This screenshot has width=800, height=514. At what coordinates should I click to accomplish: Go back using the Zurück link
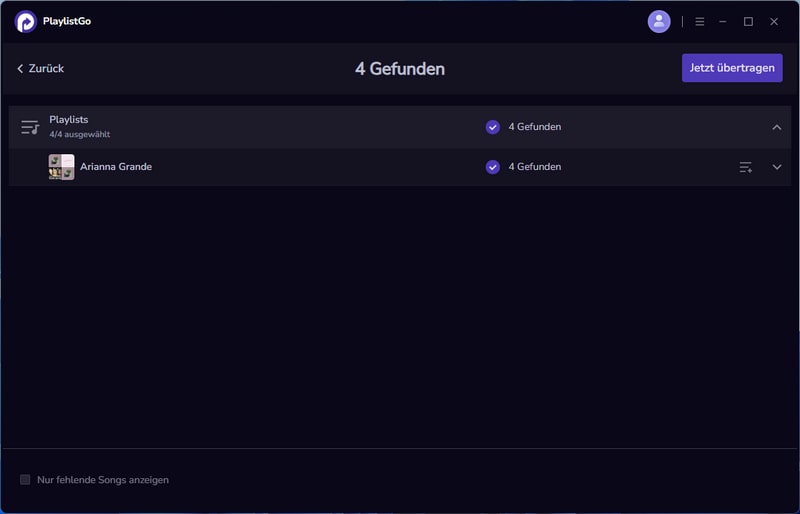tap(40, 68)
